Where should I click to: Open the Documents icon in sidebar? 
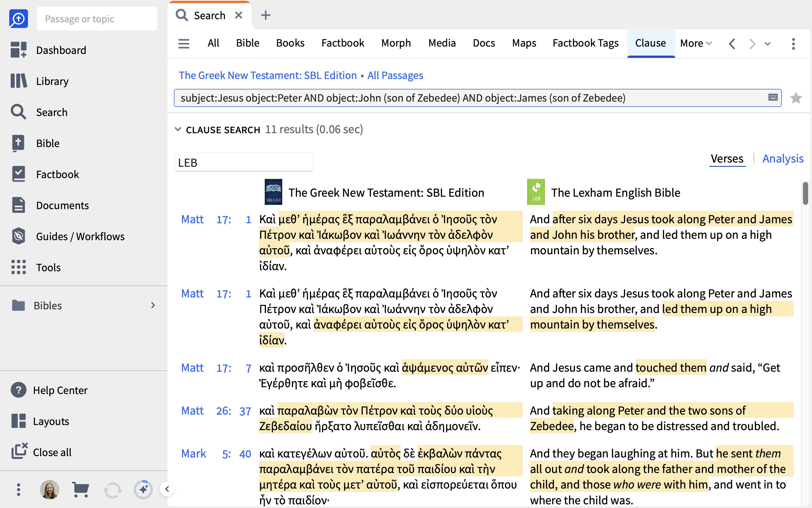[18, 205]
